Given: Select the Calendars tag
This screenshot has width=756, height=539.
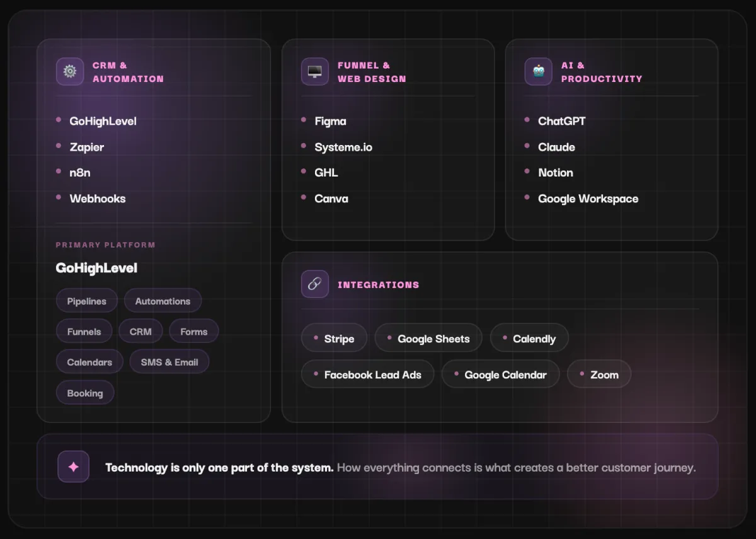Looking at the screenshot, I should [89, 362].
